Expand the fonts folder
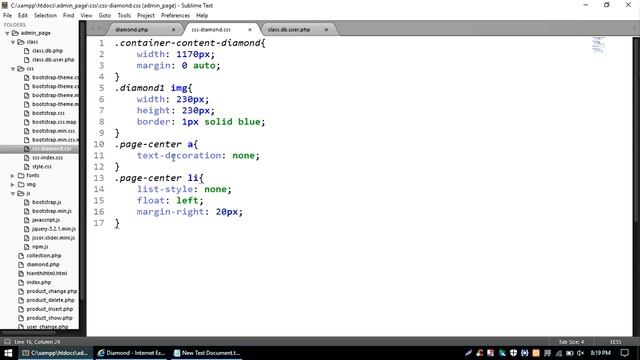 click(13, 176)
